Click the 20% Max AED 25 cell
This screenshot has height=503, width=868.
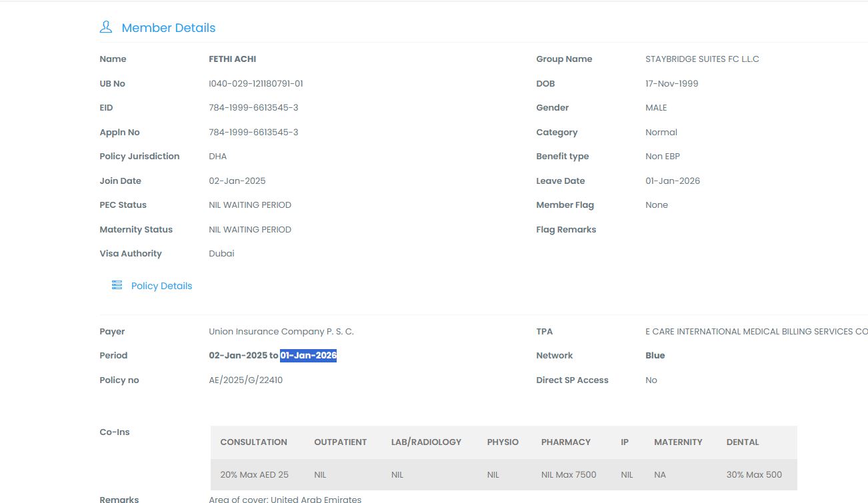coord(254,475)
